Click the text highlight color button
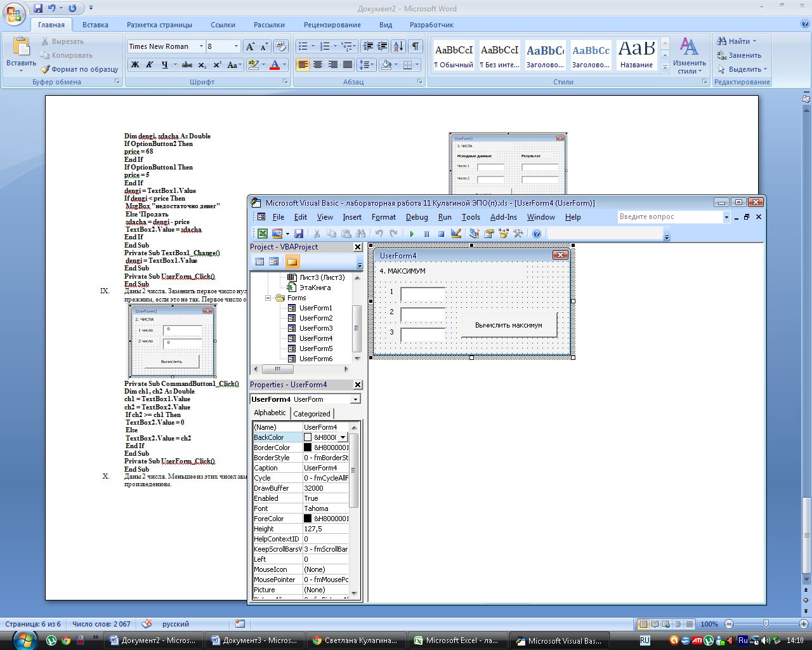This screenshot has height=650, width=812. tap(253, 65)
